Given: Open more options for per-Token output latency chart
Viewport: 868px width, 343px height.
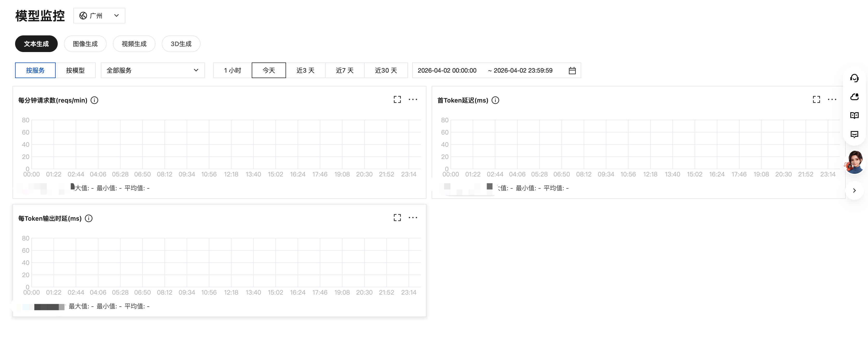Looking at the screenshot, I should click(413, 218).
